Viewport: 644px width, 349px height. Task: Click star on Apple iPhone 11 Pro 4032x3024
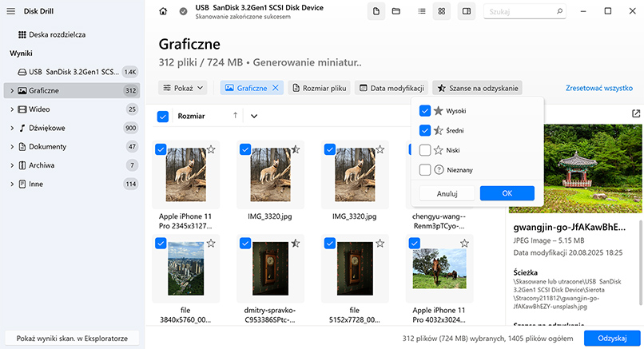pyautogui.click(x=464, y=244)
